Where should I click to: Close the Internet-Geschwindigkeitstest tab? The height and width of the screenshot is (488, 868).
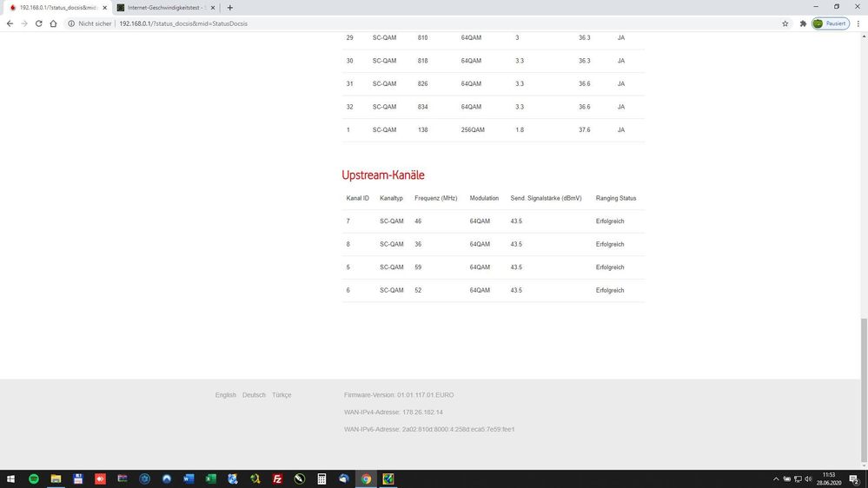pyautogui.click(x=213, y=8)
